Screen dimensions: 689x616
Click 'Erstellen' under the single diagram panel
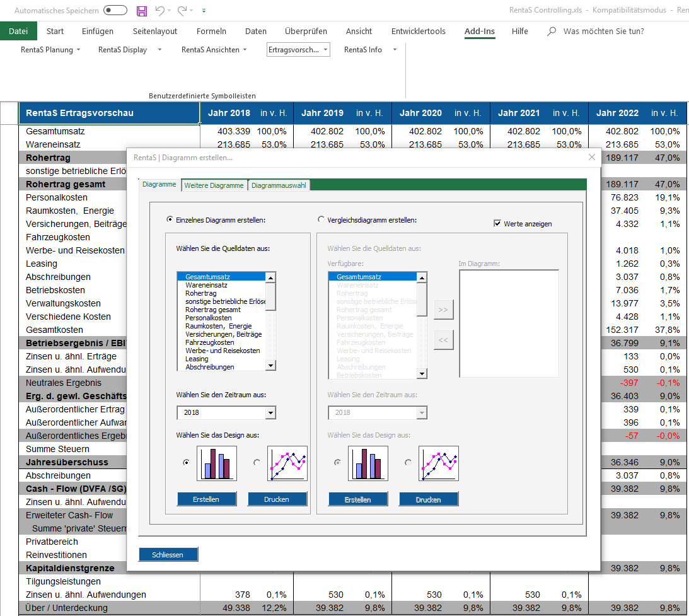[207, 499]
